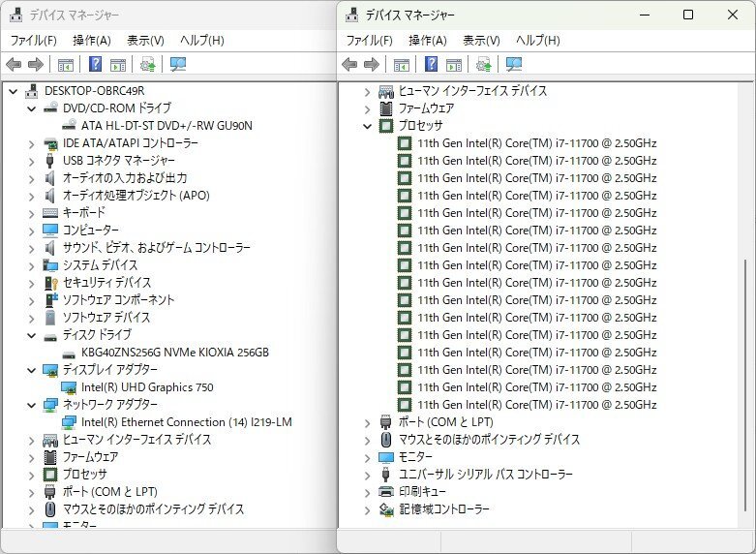The height and width of the screenshot is (554, 756).
Task: Click the keyboard icon beside キーボード
Action: tap(50, 212)
